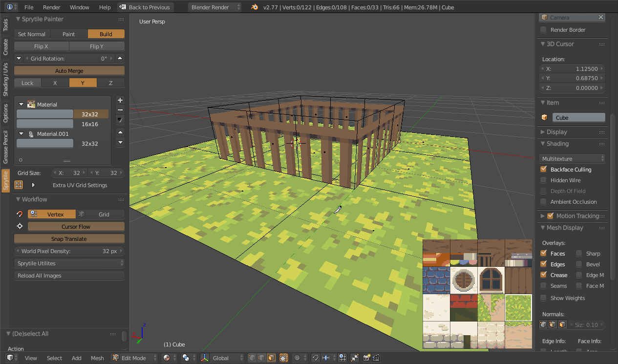Enable the Show Weights checkbox
The width and height of the screenshot is (618, 364).
coord(543,298)
